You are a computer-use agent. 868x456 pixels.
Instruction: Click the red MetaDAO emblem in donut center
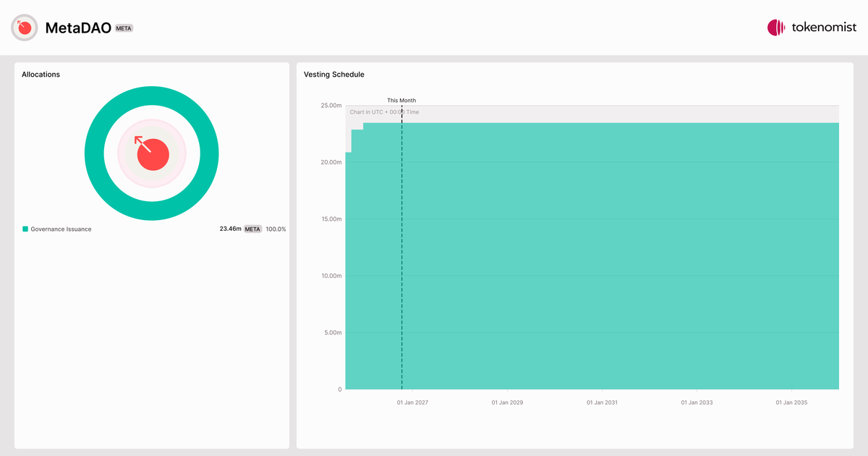click(x=152, y=153)
